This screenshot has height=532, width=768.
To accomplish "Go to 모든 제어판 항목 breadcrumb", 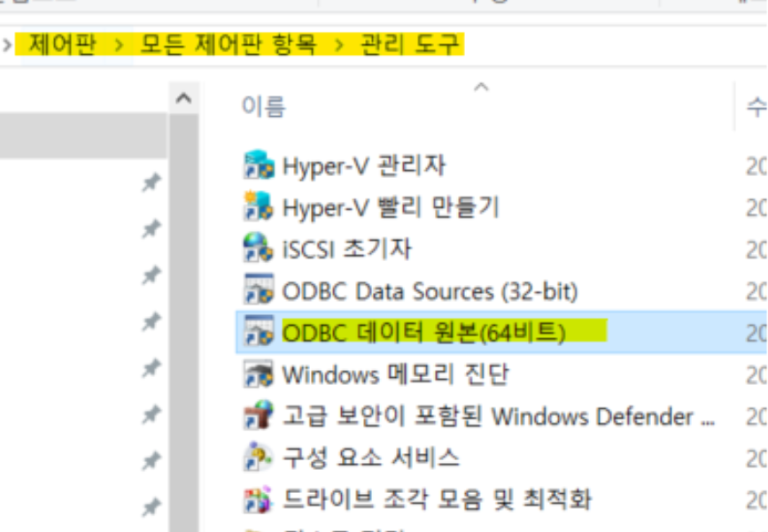I will (229, 44).
